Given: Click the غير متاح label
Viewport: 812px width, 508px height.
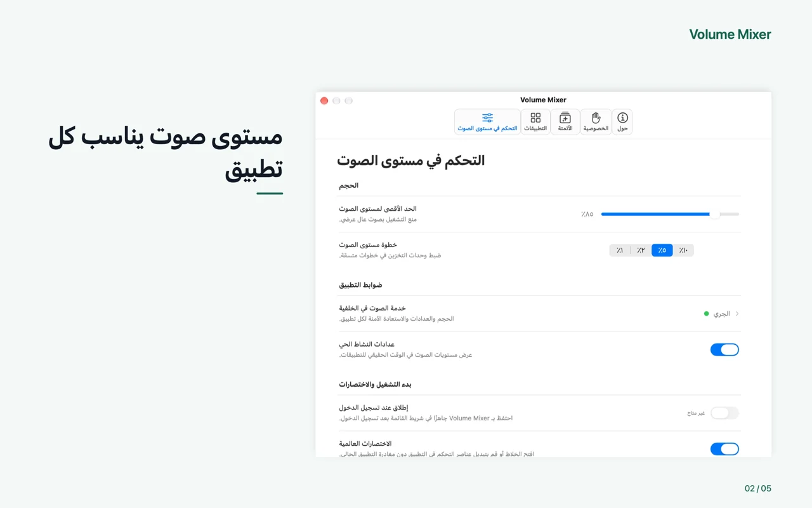Looking at the screenshot, I should pos(696,413).
